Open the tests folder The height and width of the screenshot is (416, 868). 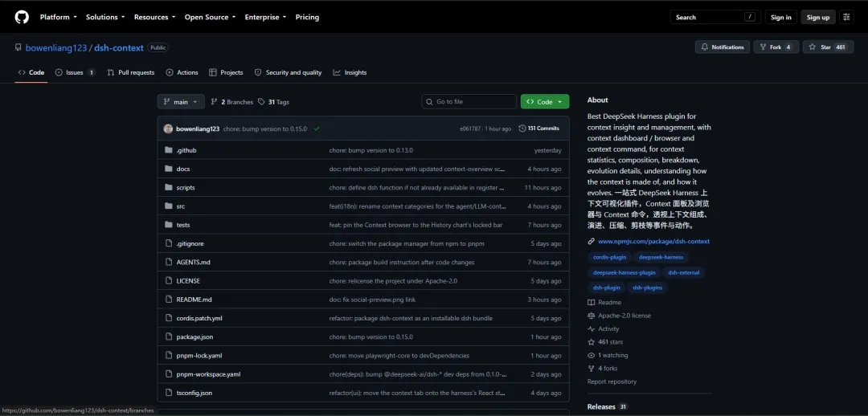182,225
